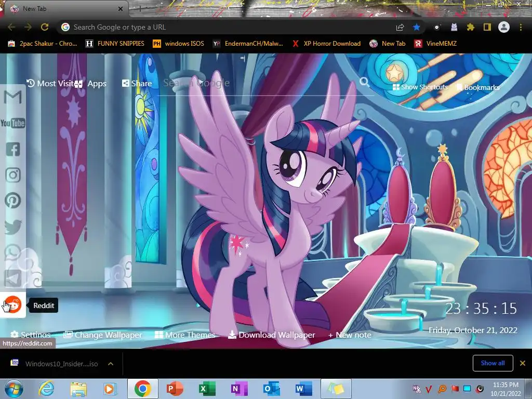Open the Extensions puzzle piece menu
This screenshot has width=532, height=399.
pyautogui.click(x=470, y=27)
